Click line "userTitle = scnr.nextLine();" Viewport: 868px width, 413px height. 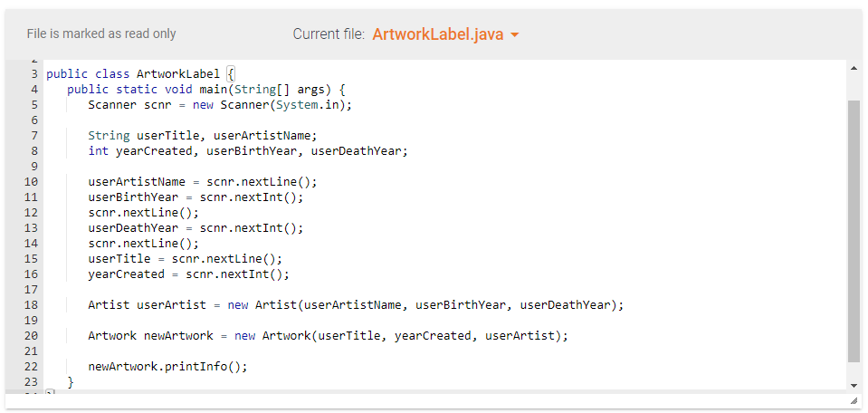186,259
